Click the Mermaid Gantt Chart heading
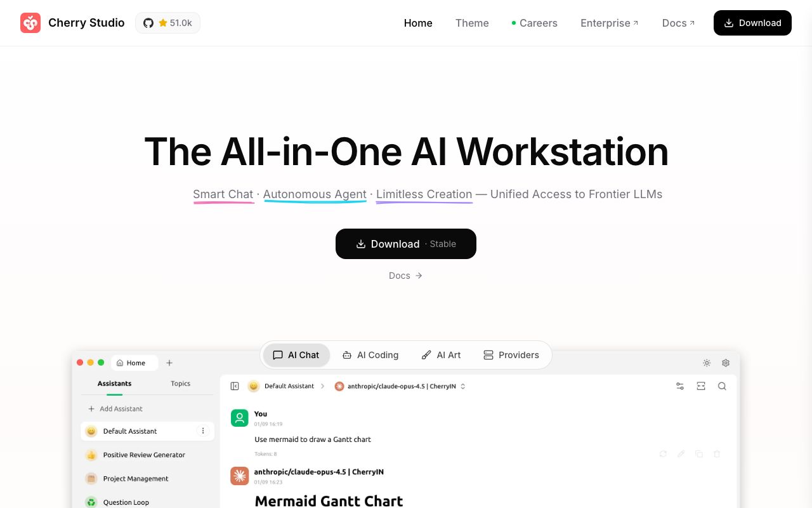This screenshot has width=812, height=508. 329,501
